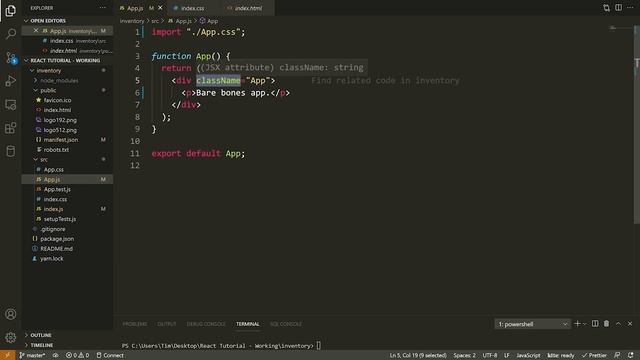Click the Prettier status bar item
The image size is (640, 360).
pos(594,355)
